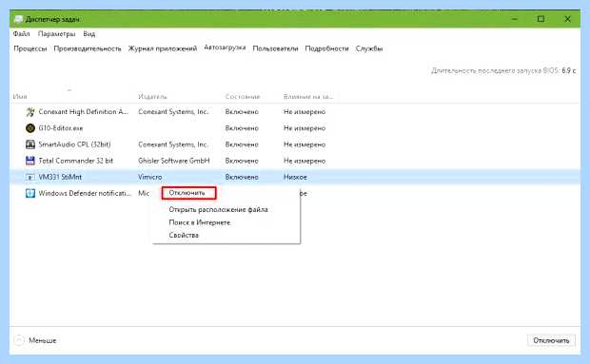The image size is (590, 364).
Task: Select the VM331 StiMnt entry name
Action: (60, 177)
